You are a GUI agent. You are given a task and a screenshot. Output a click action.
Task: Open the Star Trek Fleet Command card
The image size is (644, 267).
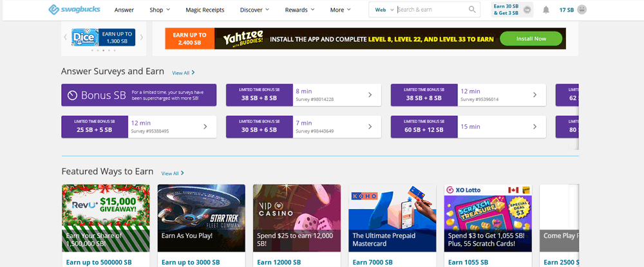(x=201, y=218)
